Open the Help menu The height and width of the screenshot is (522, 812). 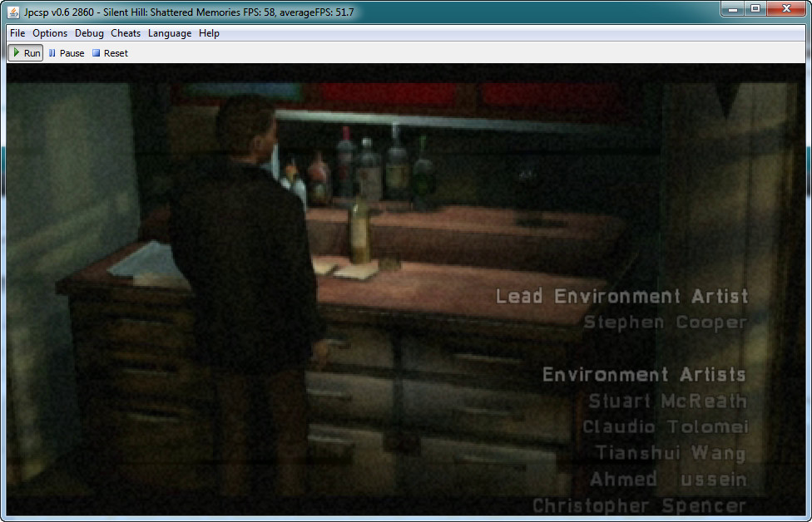coord(209,33)
